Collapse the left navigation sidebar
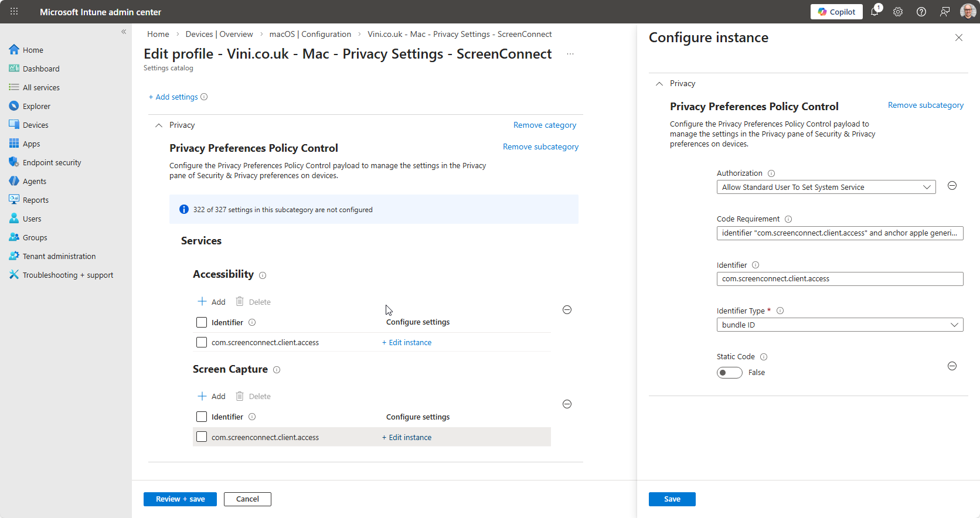This screenshot has height=518, width=980. [124, 32]
